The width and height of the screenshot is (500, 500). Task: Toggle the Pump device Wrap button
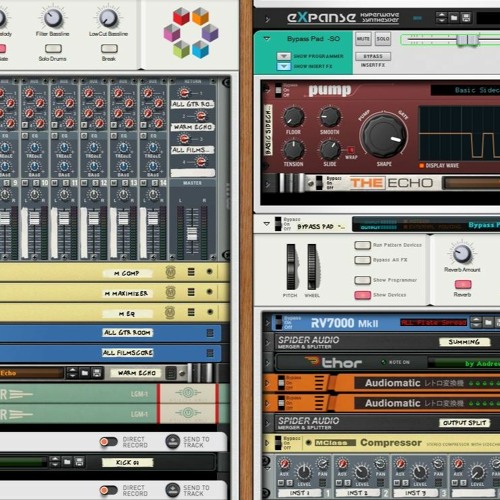click(351, 150)
